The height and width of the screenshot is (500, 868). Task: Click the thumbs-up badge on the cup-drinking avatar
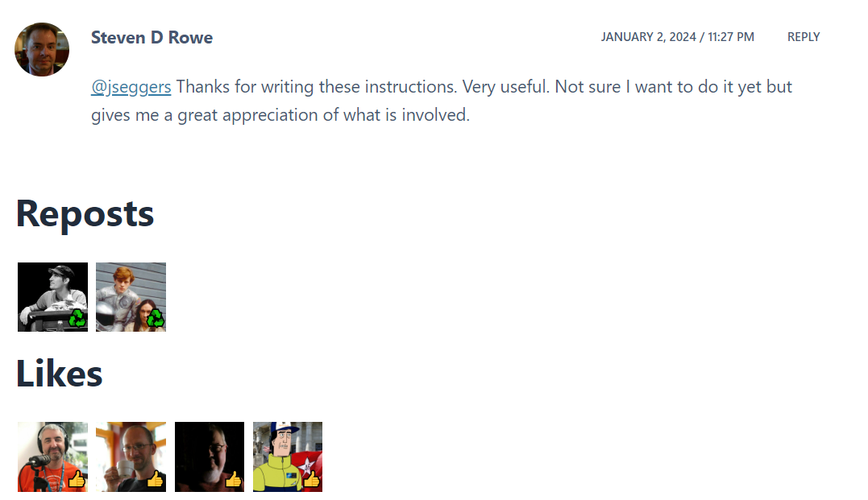[155, 479]
